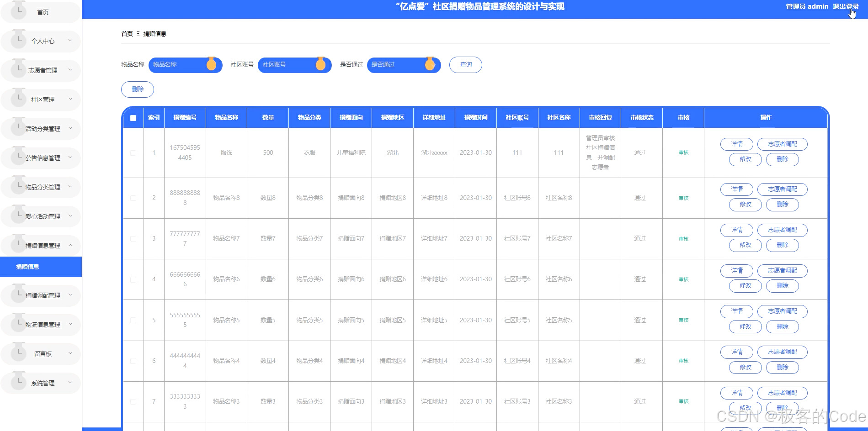Expand the 公告信息管理 menu chevron
Image resolution: width=868 pixels, height=431 pixels.
pos(70,158)
